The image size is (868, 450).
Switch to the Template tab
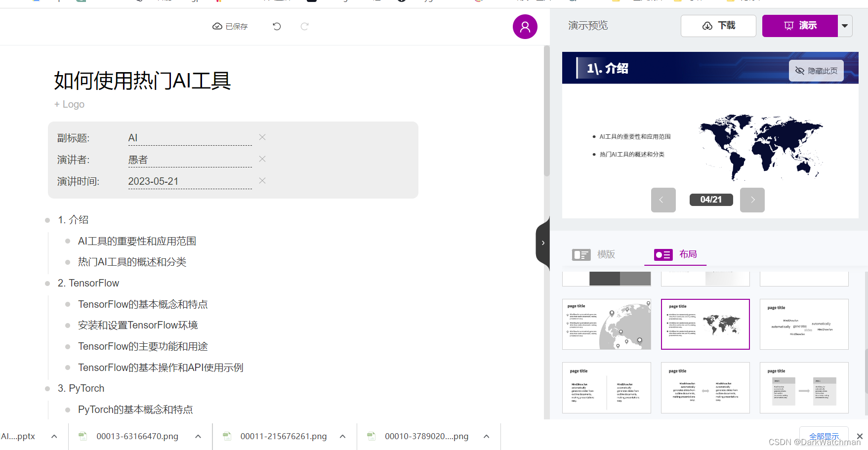pos(593,254)
